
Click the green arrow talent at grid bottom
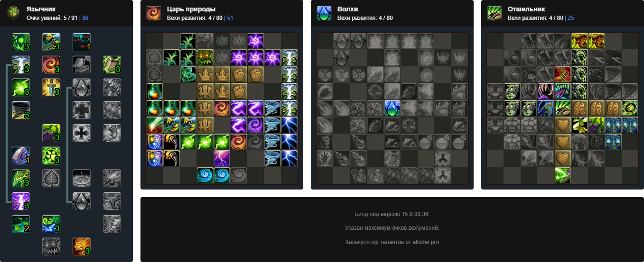563,175
